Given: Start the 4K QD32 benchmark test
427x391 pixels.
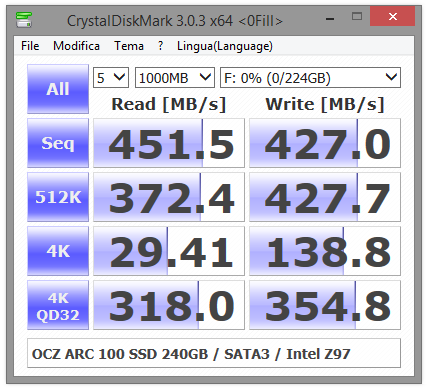Looking at the screenshot, I should click(58, 305).
